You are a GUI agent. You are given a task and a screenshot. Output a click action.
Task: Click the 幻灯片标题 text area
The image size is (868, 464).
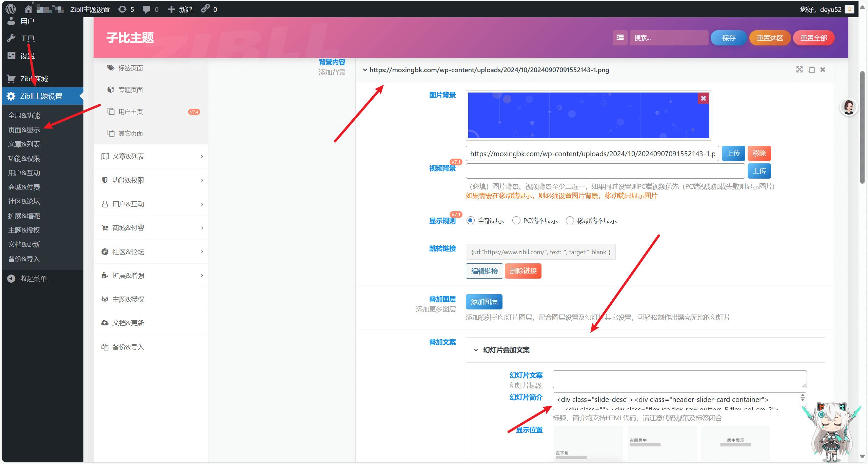pos(679,379)
